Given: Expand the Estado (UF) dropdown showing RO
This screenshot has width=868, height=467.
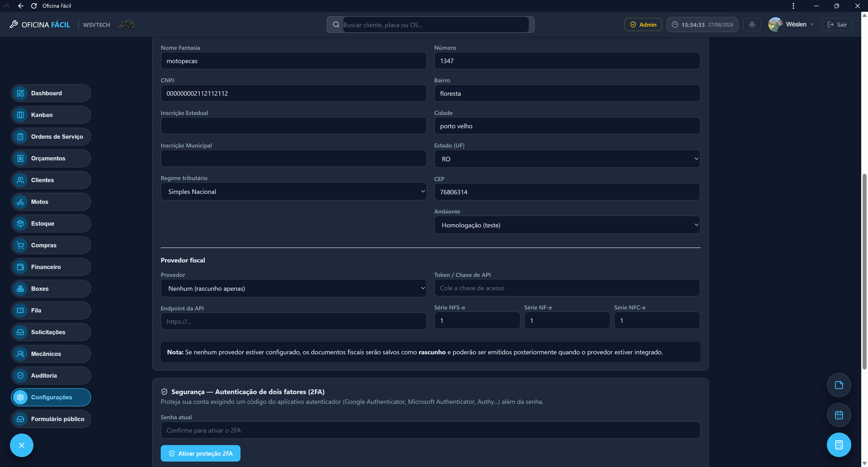Looking at the screenshot, I should (x=567, y=159).
